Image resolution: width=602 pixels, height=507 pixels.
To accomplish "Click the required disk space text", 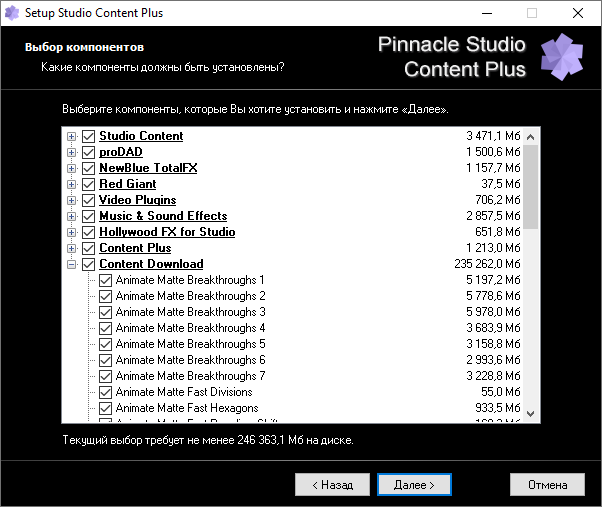I will [x=208, y=440].
